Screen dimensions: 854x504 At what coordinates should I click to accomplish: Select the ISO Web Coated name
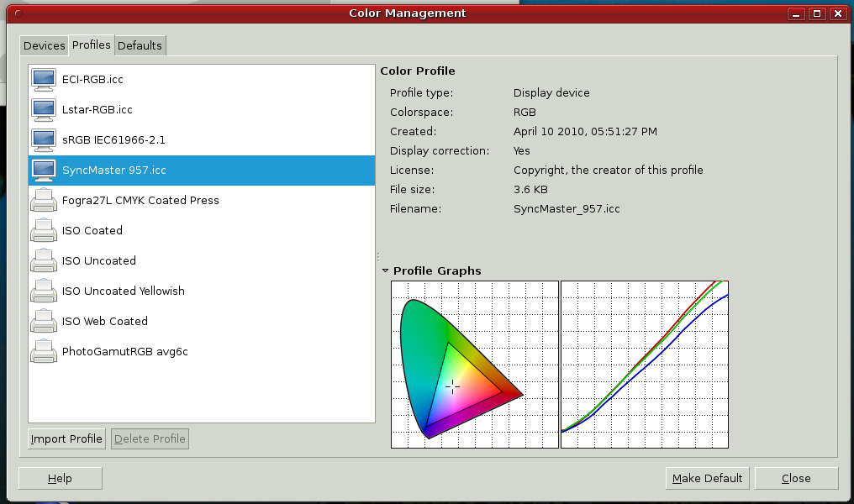[105, 321]
